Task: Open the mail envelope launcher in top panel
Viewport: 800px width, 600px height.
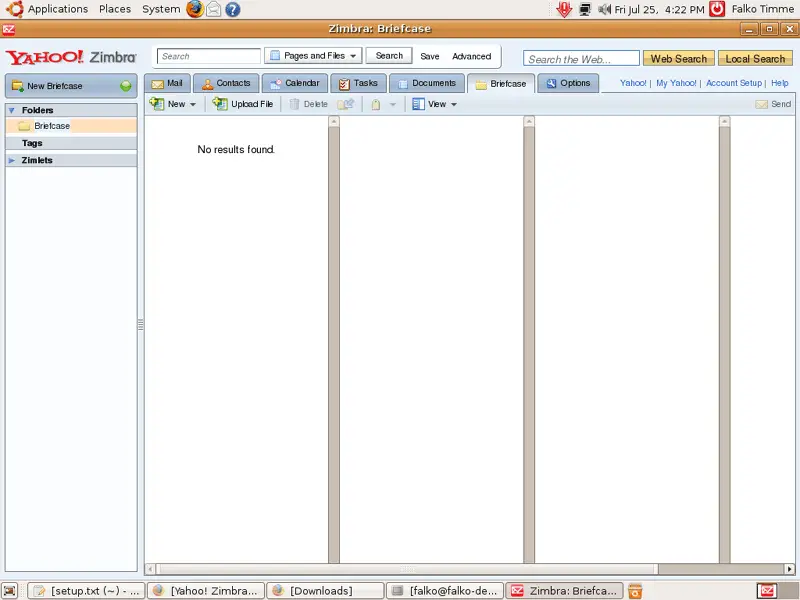Action: [x=214, y=9]
